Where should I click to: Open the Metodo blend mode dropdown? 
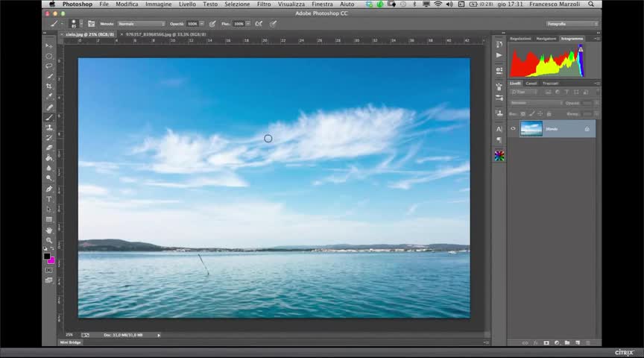pyautogui.click(x=142, y=24)
